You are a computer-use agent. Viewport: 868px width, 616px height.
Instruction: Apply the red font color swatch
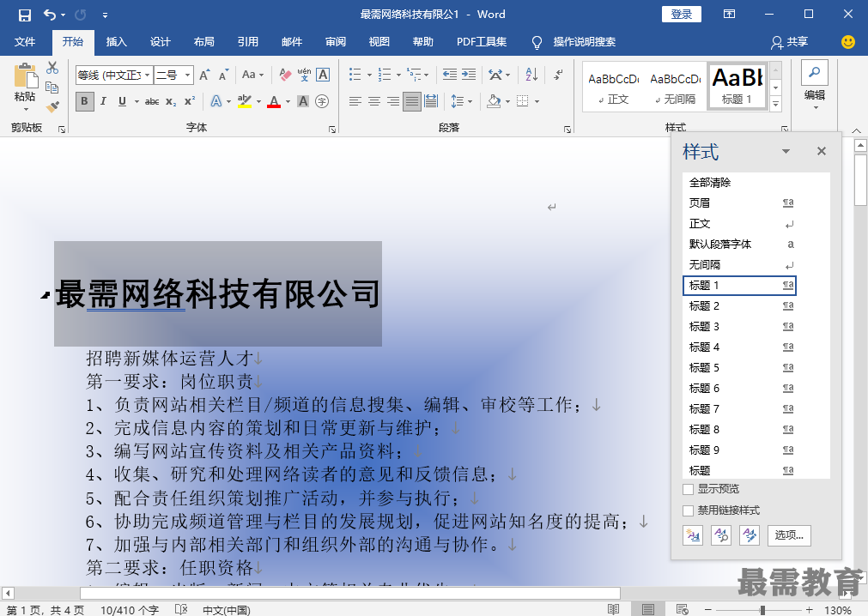pos(274,102)
